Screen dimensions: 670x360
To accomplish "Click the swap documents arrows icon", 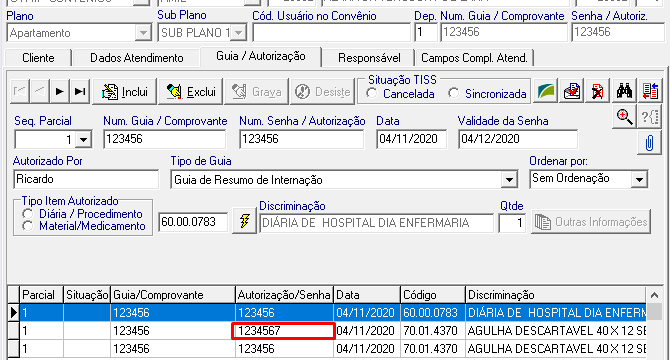I will coord(650,91).
